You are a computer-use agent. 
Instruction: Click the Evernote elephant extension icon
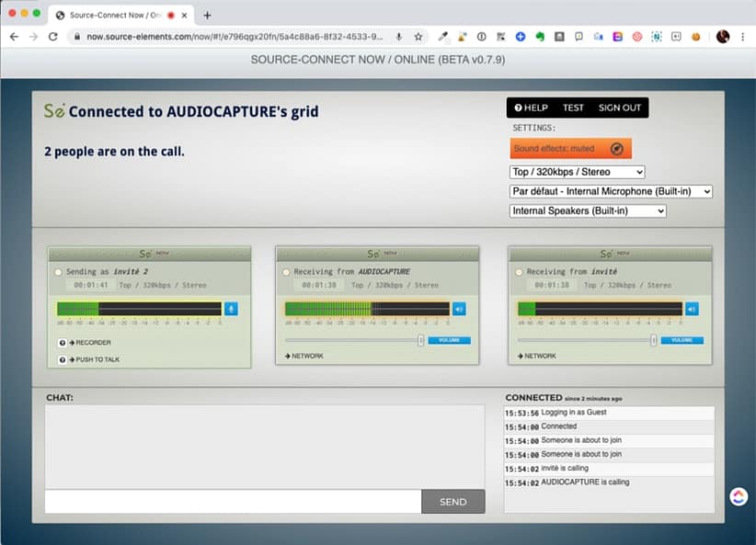540,37
